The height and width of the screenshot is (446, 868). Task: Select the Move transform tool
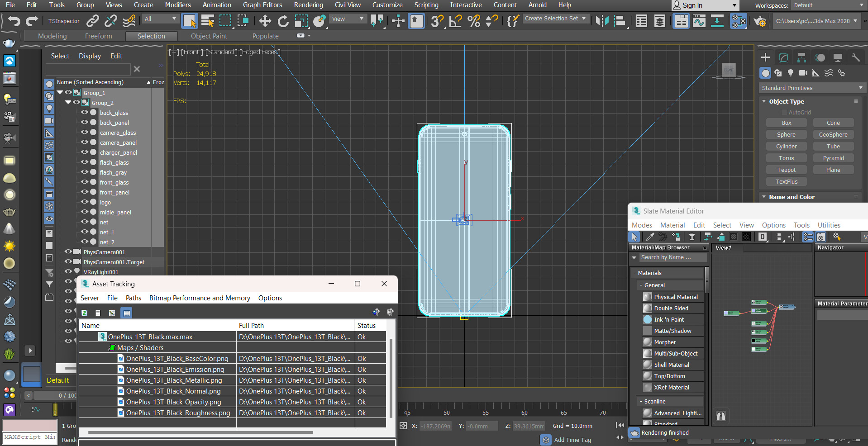pos(265,21)
